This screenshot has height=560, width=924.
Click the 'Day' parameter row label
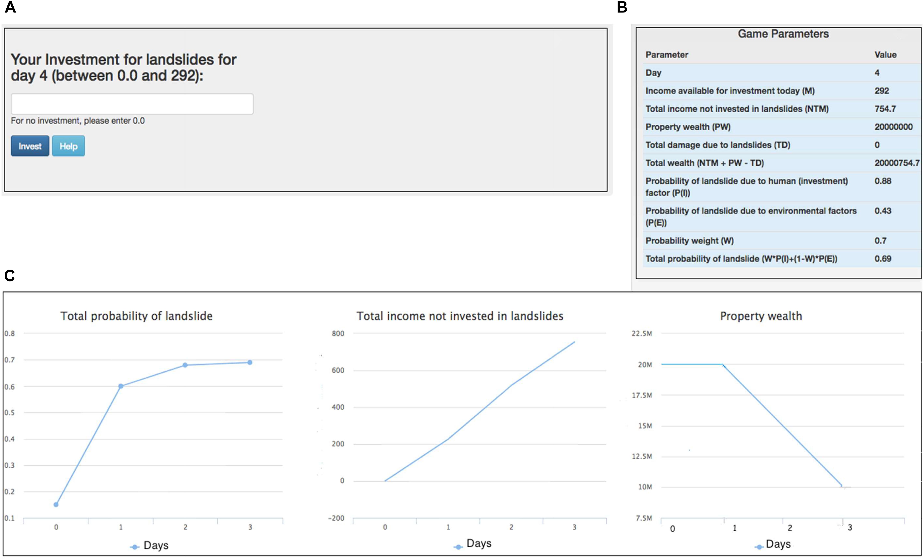click(653, 73)
